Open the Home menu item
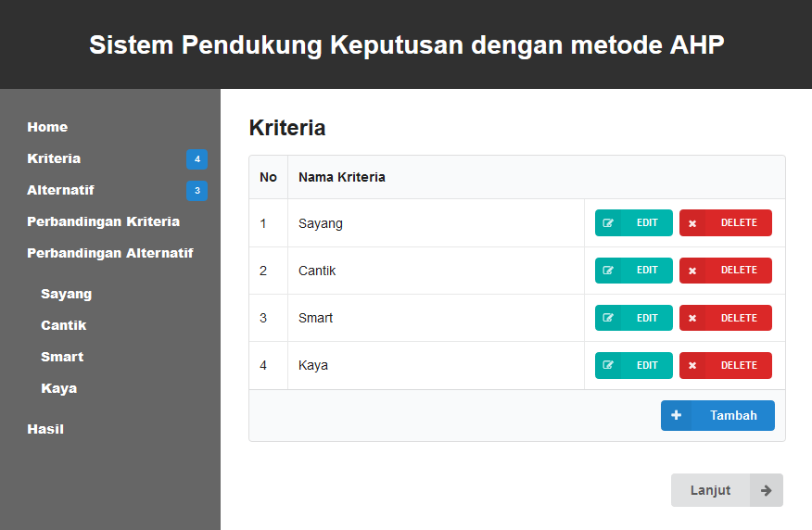812x530 pixels. click(47, 127)
